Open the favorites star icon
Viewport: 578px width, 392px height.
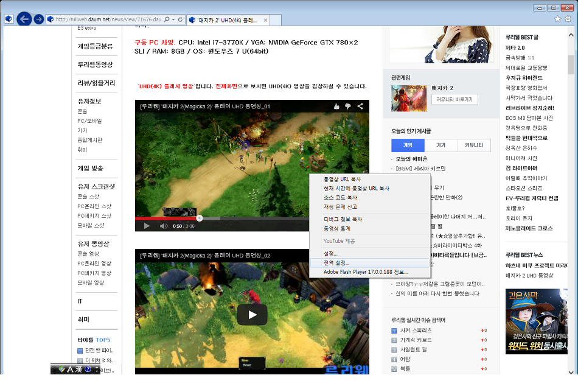557,19
